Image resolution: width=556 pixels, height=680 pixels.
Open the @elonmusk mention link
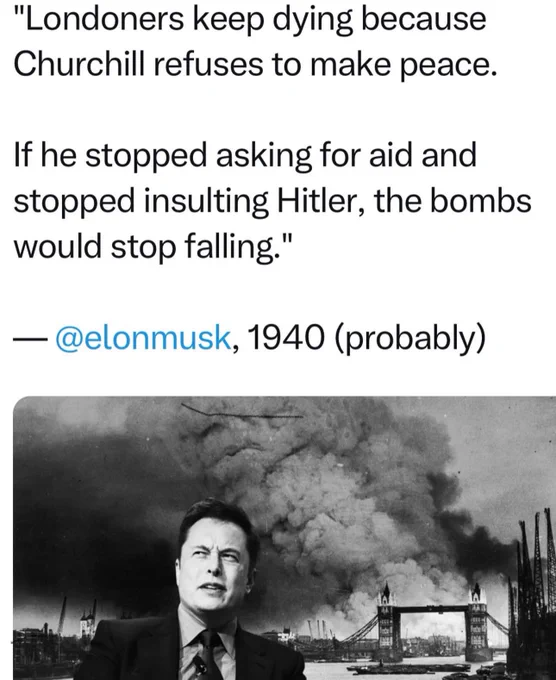coord(143,338)
